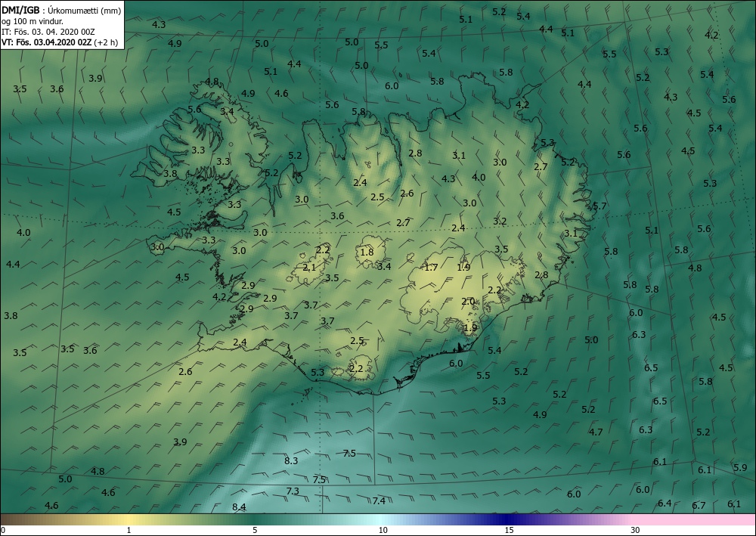Click the '30' tick label on the color scale

[636, 530]
